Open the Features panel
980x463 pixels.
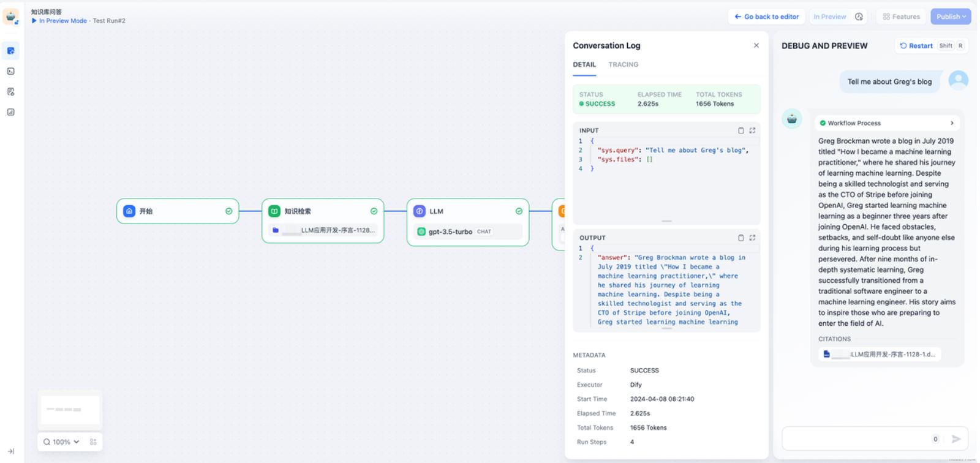tap(901, 17)
